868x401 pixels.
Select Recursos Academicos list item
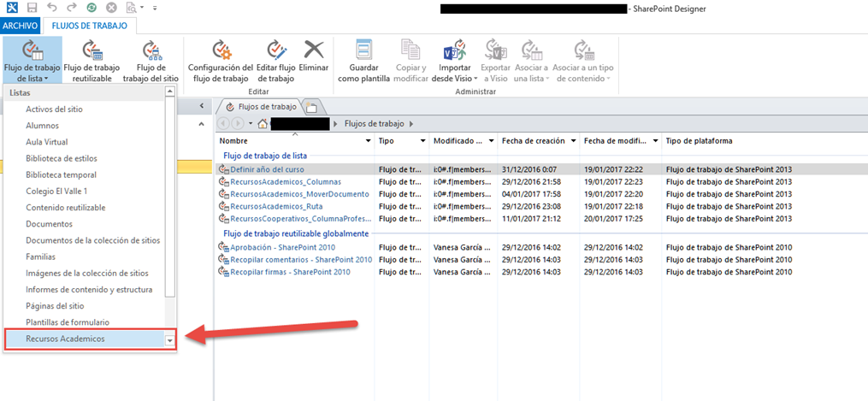(84, 339)
